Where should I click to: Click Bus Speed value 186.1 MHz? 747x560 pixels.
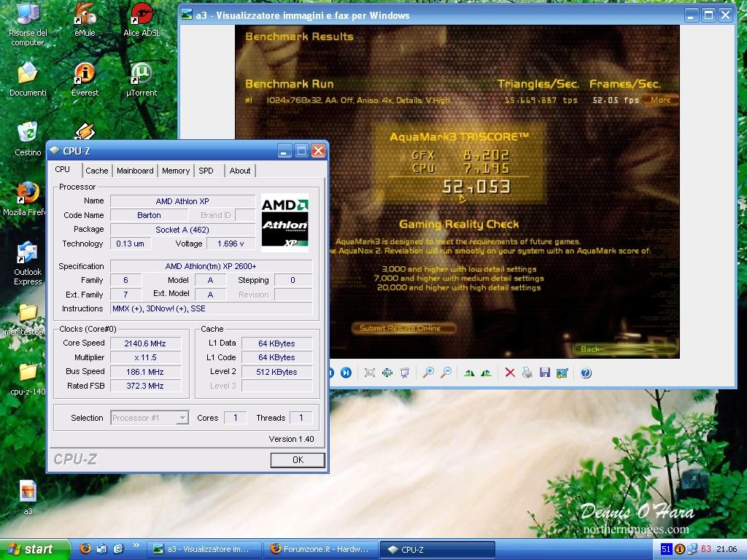point(146,372)
